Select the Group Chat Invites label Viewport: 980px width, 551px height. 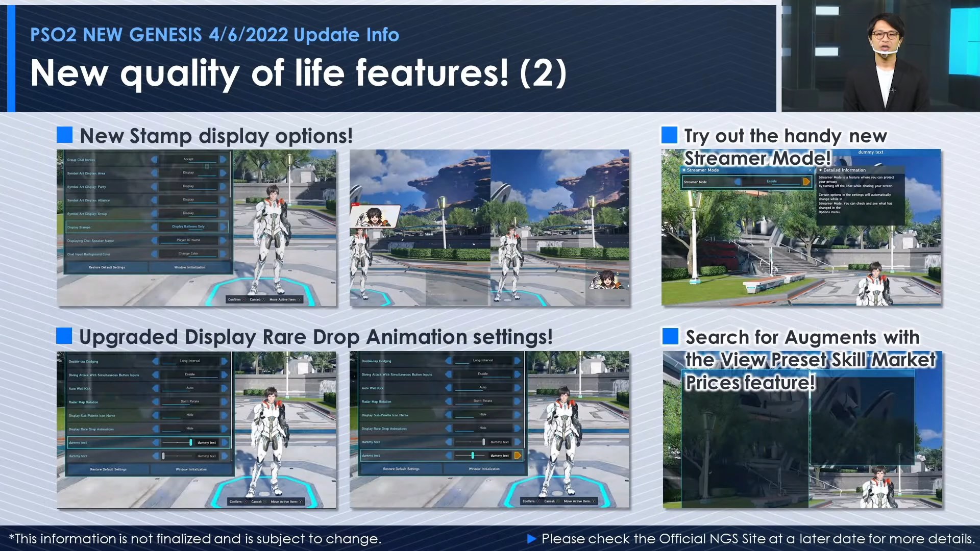click(81, 160)
